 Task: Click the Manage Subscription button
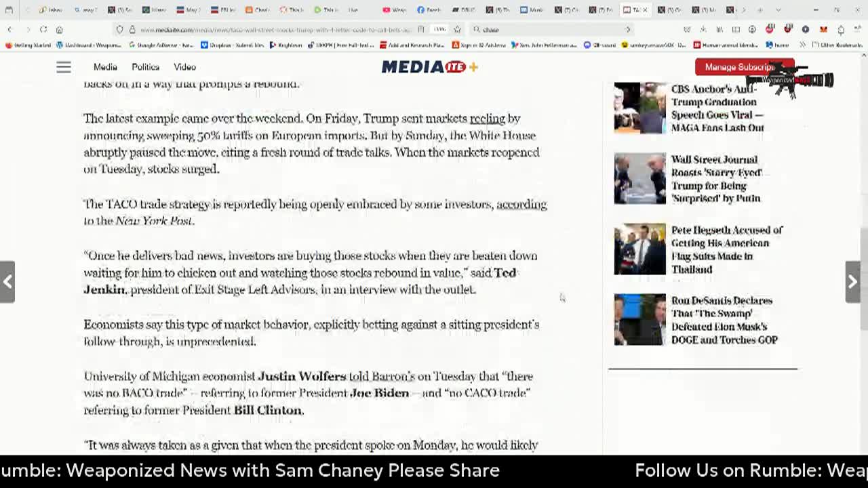(739, 67)
